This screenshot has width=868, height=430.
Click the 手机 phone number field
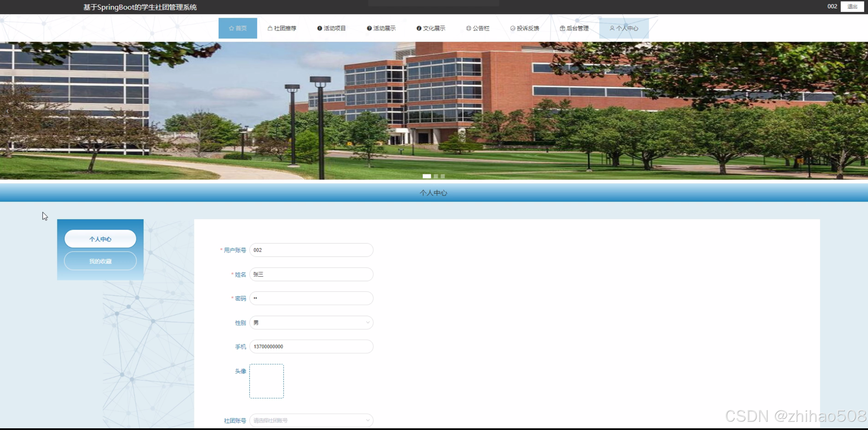tap(311, 347)
